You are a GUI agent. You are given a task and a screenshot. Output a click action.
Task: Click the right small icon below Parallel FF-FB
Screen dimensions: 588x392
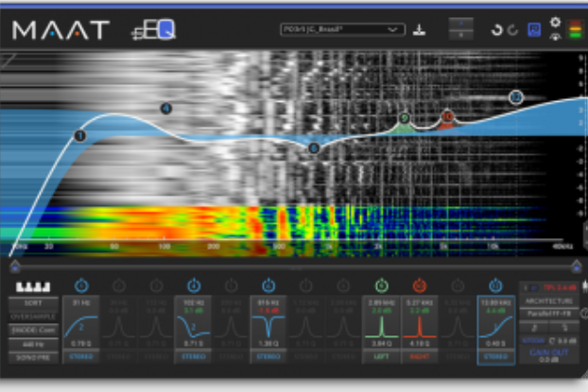tap(564, 328)
